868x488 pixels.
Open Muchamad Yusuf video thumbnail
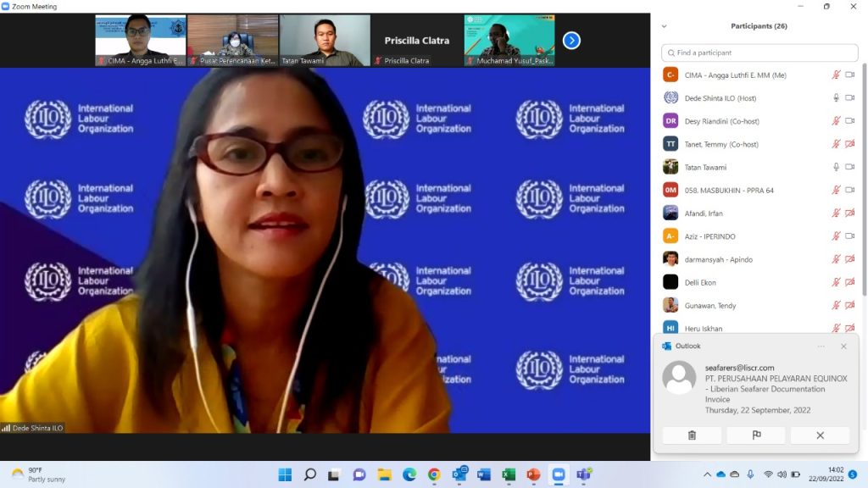click(509, 41)
